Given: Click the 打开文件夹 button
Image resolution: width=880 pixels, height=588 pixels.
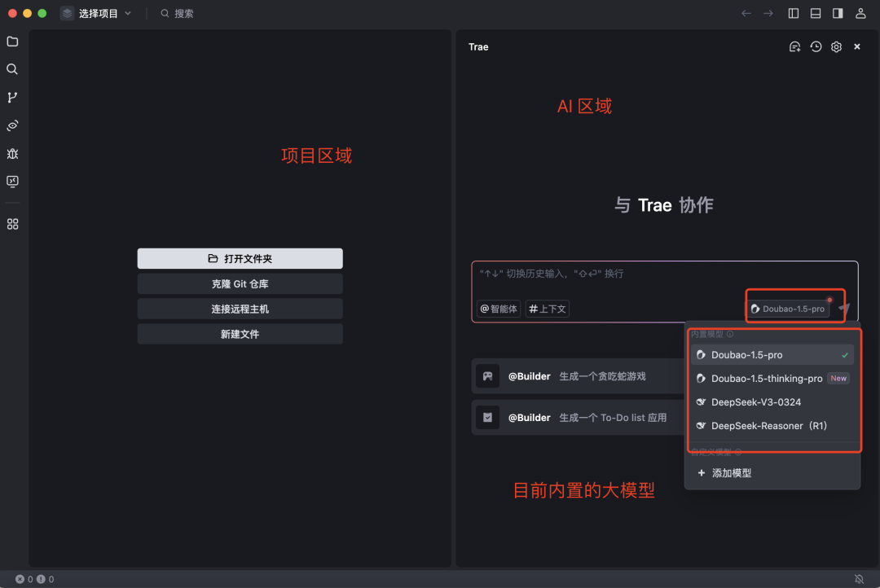Looking at the screenshot, I should pyautogui.click(x=240, y=259).
